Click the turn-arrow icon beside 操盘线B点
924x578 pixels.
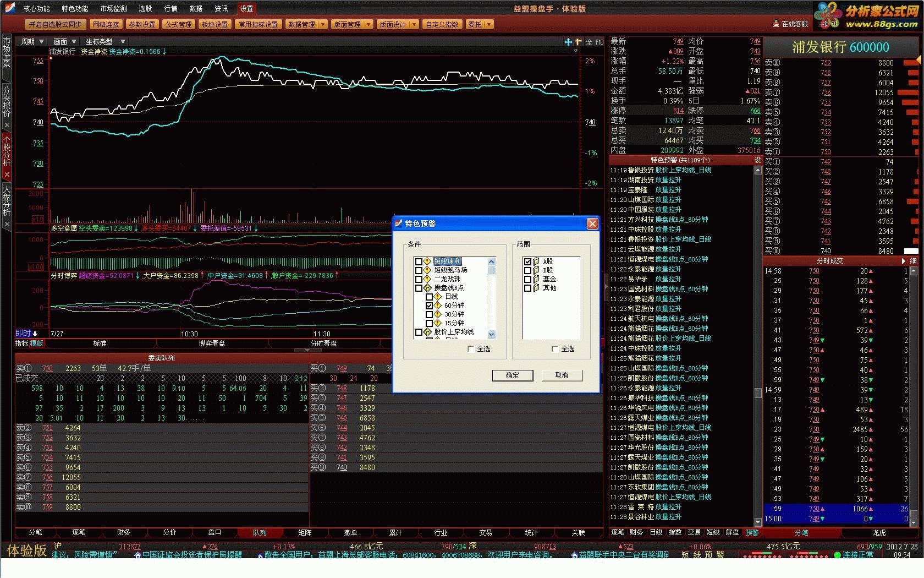[427, 287]
